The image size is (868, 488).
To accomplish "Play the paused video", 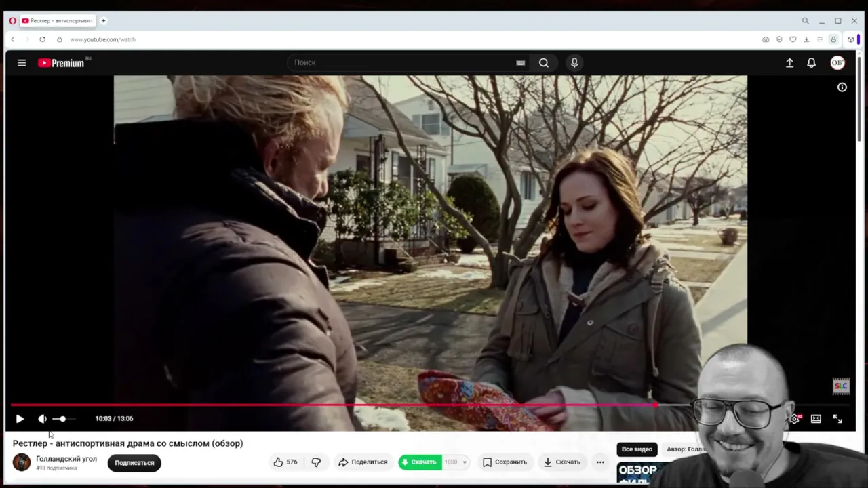I will (20, 419).
